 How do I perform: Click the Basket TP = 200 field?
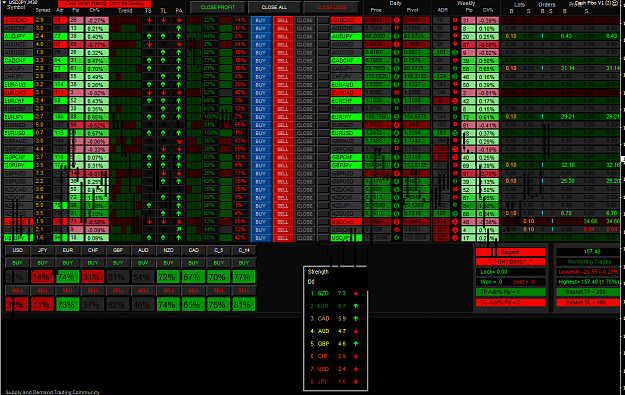(x=589, y=292)
